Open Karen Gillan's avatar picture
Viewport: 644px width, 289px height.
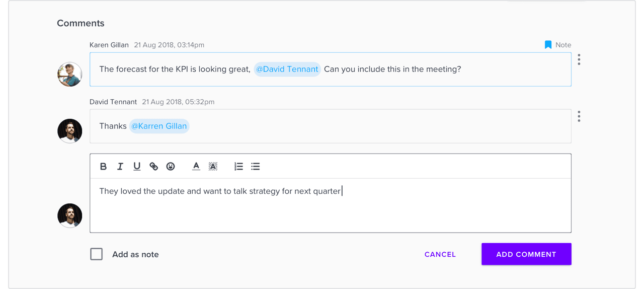click(70, 75)
